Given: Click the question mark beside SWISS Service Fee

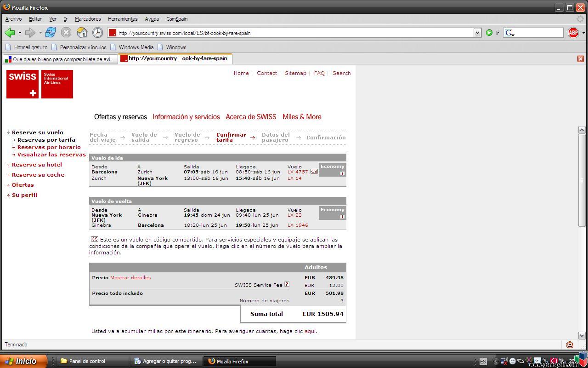Looking at the screenshot, I should point(287,284).
